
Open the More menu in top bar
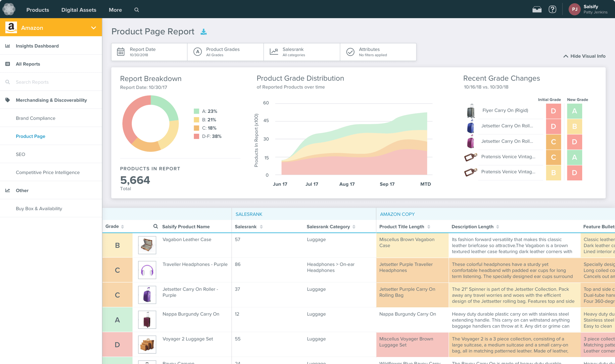115,10
